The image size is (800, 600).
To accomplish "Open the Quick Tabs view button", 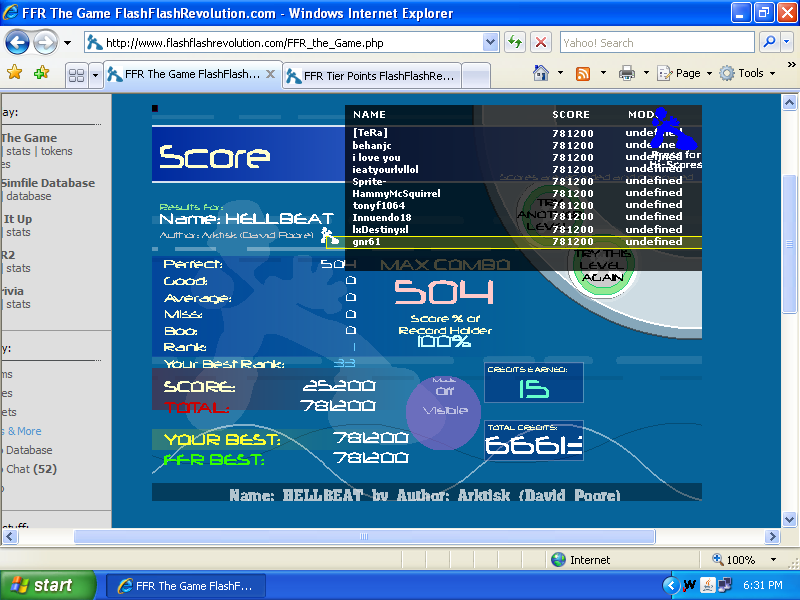I will pos(76,75).
